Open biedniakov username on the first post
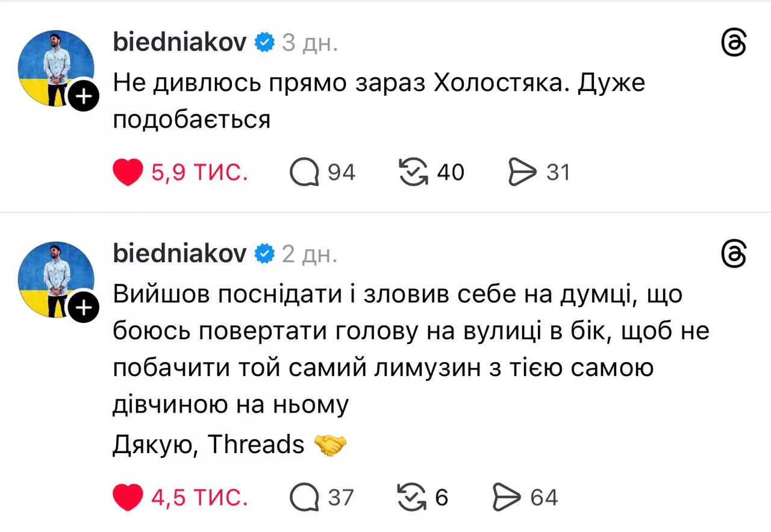Image resolution: width=771 pixels, height=532 pixels. (x=179, y=43)
